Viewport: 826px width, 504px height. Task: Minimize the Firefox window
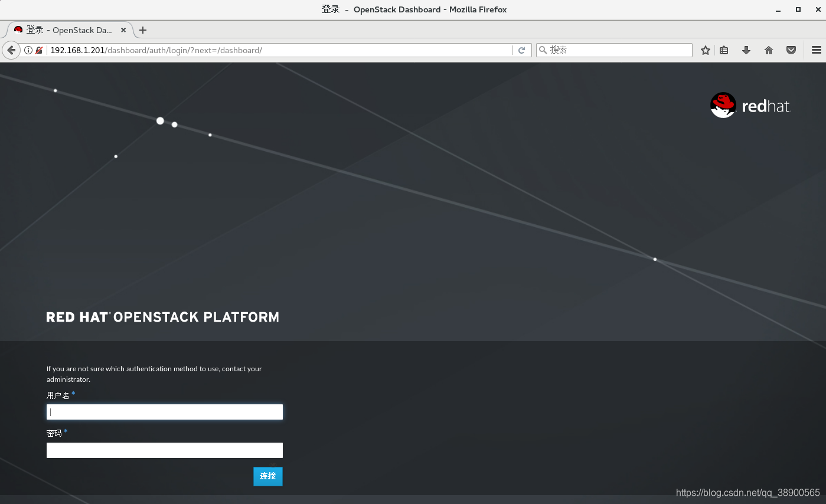(x=778, y=9)
